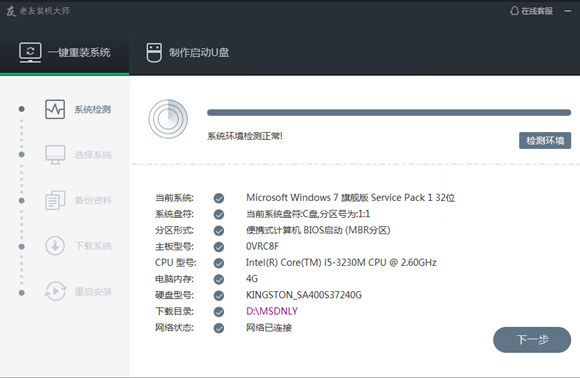Select the 选择系统 monitor icon
Screen dimensions: 580x378
tap(55, 155)
